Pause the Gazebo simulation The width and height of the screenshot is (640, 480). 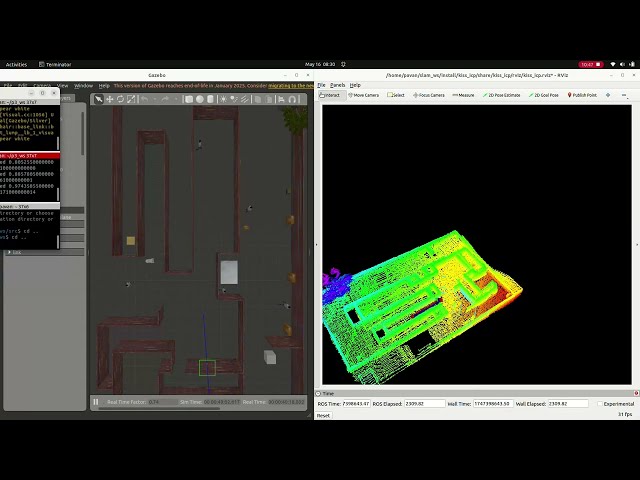tap(96, 402)
